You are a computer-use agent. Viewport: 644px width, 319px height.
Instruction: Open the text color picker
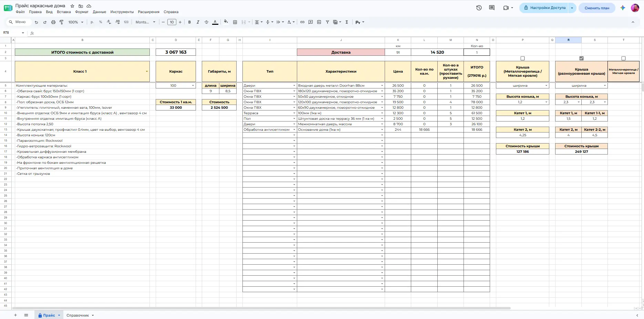point(215,22)
